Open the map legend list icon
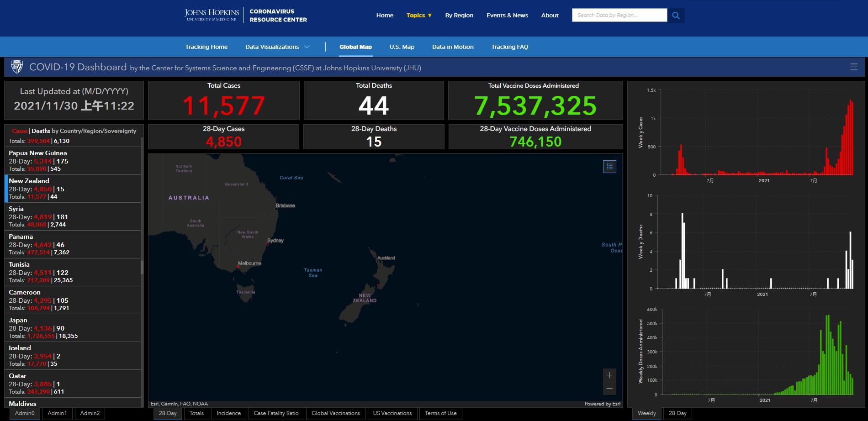The image size is (868, 421). (609, 167)
